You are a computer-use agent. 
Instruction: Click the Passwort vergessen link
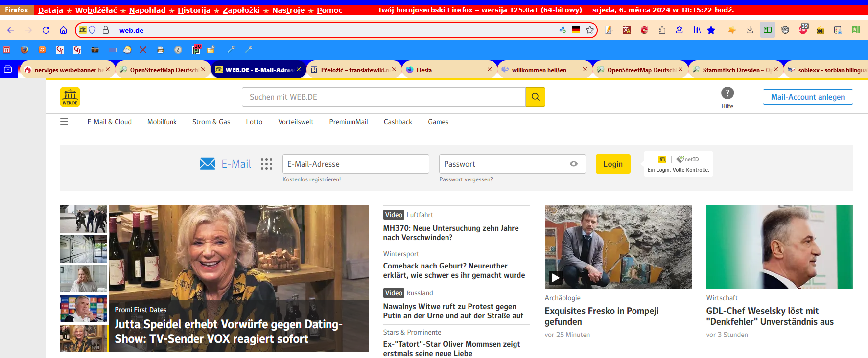click(466, 179)
